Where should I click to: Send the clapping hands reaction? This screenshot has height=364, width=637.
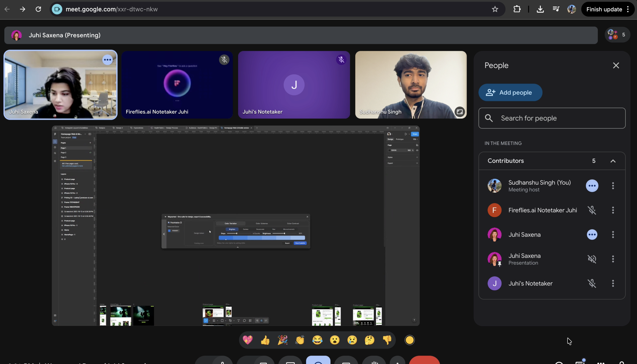(300, 340)
